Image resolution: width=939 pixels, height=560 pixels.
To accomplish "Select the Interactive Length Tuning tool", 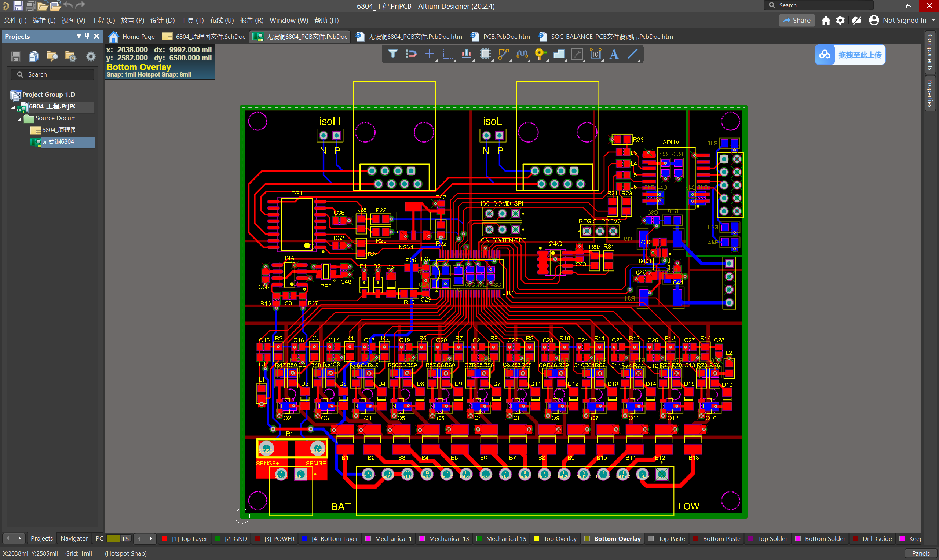I will coord(522,54).
